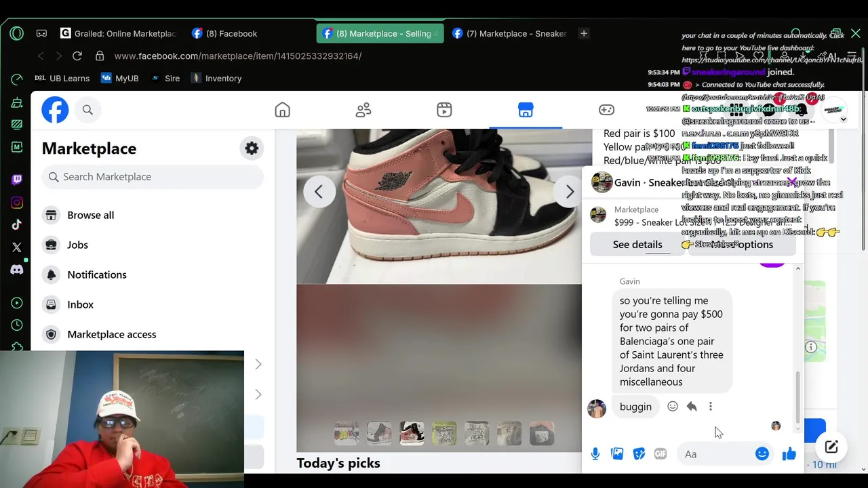This screenshot has height=488, width=868.
Task: Open a new browser tab
Action: click(584, 33)
